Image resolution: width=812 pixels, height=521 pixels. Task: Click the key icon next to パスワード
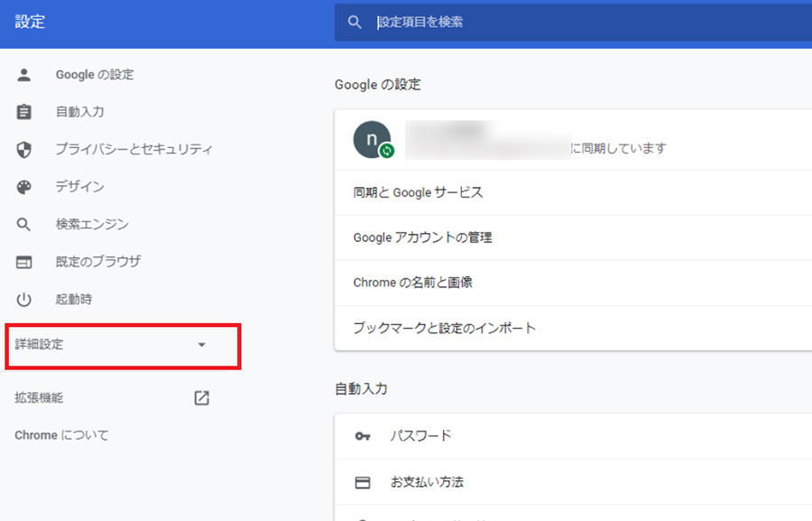tap(363, 436)
